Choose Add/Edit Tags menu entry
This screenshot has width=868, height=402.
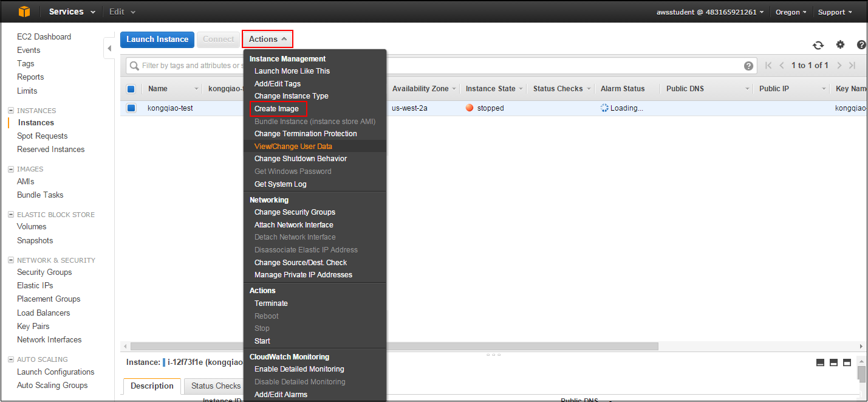pos(278,84)
